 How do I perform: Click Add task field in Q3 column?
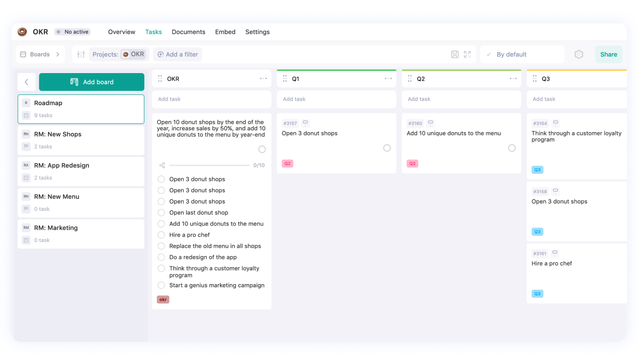tap(577, 99)
